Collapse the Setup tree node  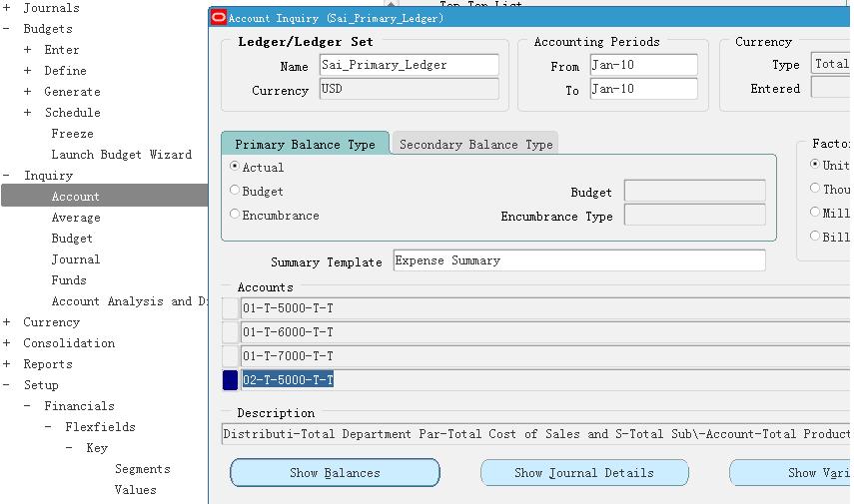[x=7, y=385]
